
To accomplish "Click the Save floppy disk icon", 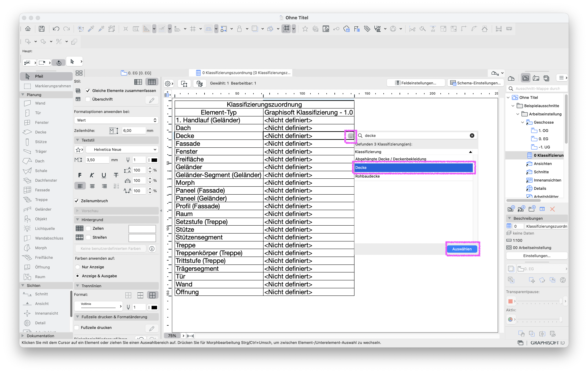I will (42, 29).
